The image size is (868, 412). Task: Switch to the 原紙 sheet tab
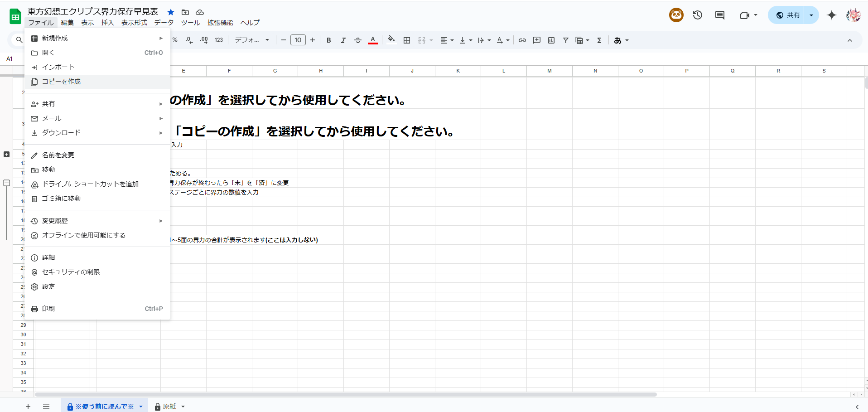click(x=169, y=407)
